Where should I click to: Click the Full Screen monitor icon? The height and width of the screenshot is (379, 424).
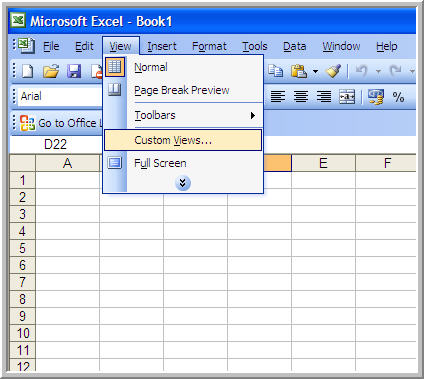tap(115, 163)
